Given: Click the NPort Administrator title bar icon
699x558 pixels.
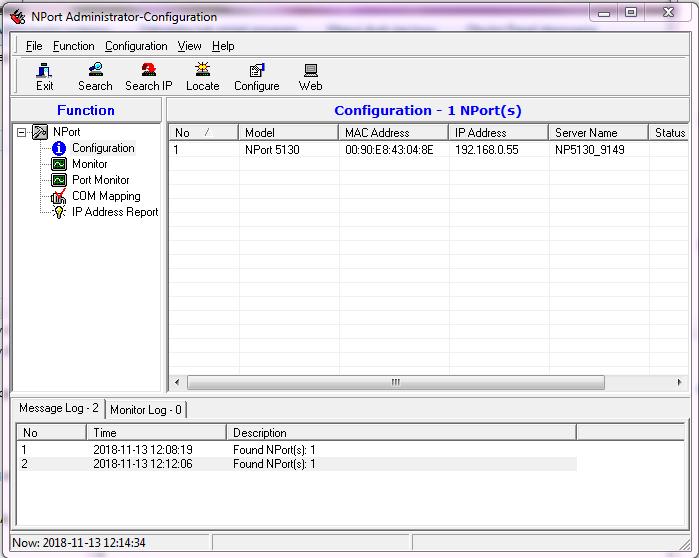Looking at the screenshot, I should tap(18, 17).
